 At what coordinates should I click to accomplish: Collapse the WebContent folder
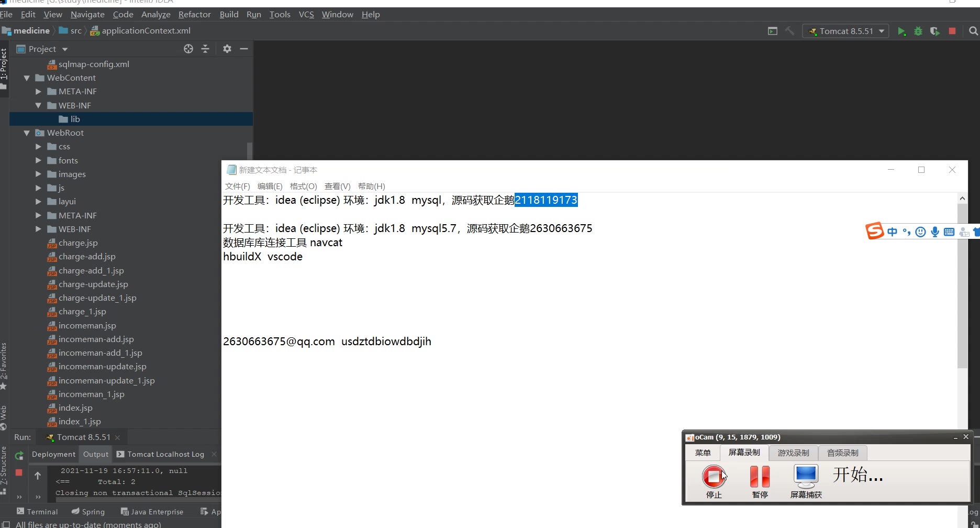point(27,78)
